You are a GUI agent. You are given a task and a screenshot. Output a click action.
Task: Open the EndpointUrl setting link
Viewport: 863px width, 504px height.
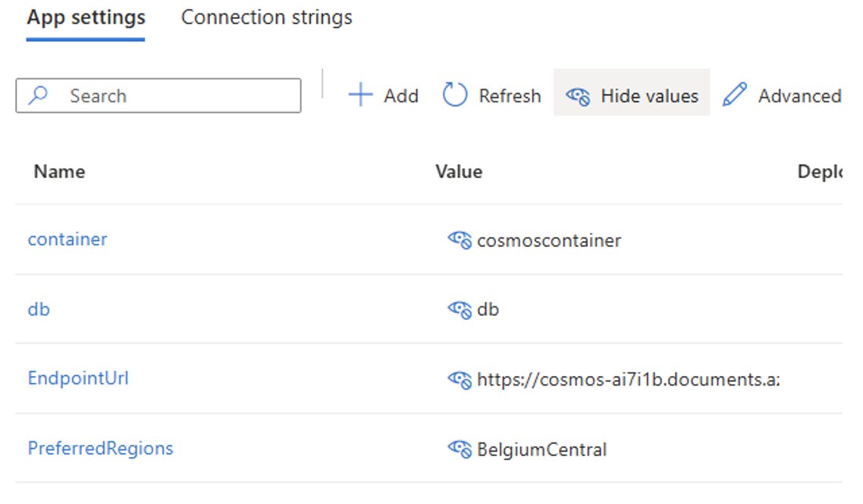coord(78,378)
